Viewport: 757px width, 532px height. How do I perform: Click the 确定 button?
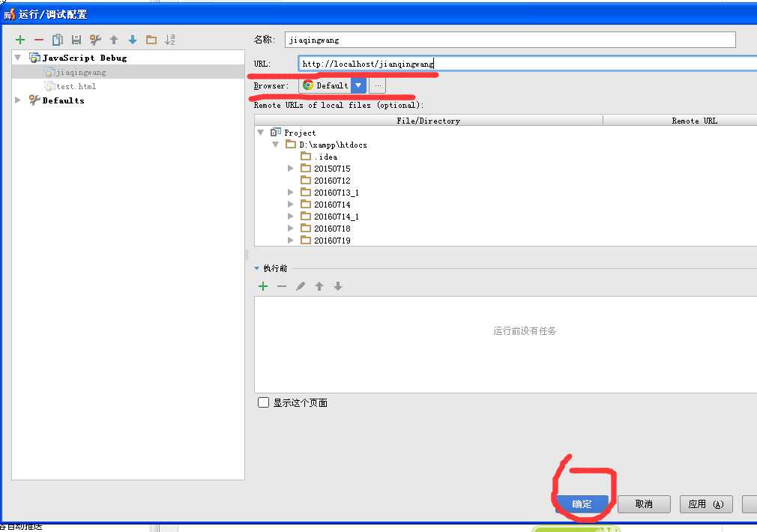[582, 504]
